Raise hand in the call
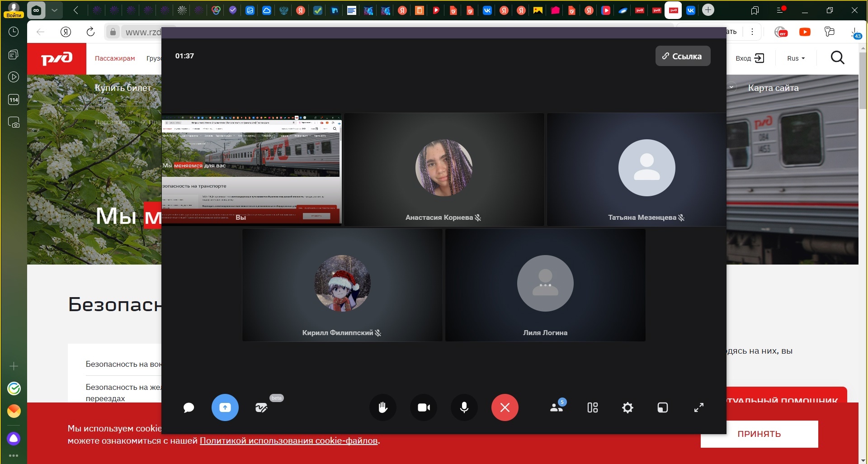Screen dimensions: 868x464 pyautogui.click(x=383, y=407)
